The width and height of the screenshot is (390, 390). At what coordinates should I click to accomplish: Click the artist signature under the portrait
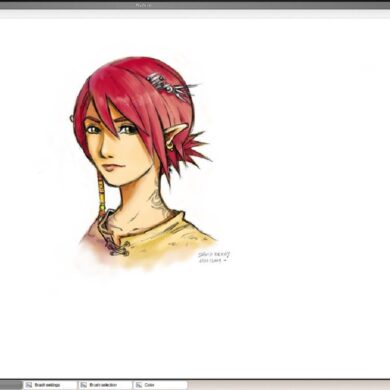214,257
